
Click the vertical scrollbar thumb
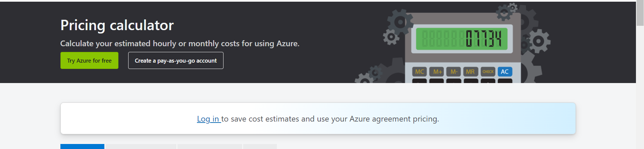[640, 13]
